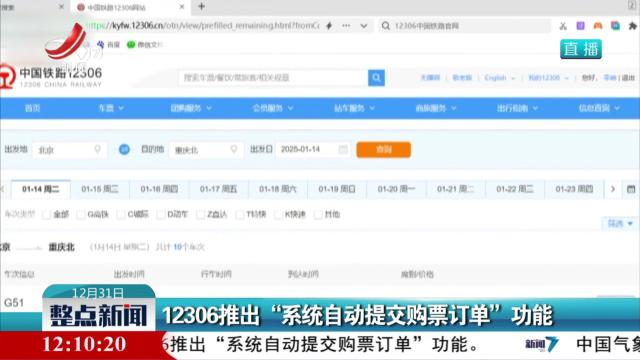Screen dimensions: 640x360
Task: Toggle the Z直达 checkbox
Action: point(200,214)
